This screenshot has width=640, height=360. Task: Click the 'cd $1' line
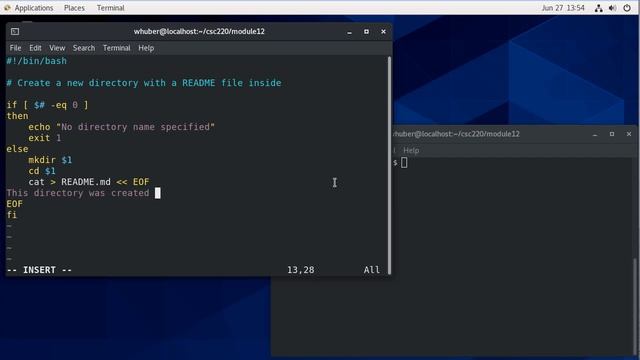tap(42, 171)
